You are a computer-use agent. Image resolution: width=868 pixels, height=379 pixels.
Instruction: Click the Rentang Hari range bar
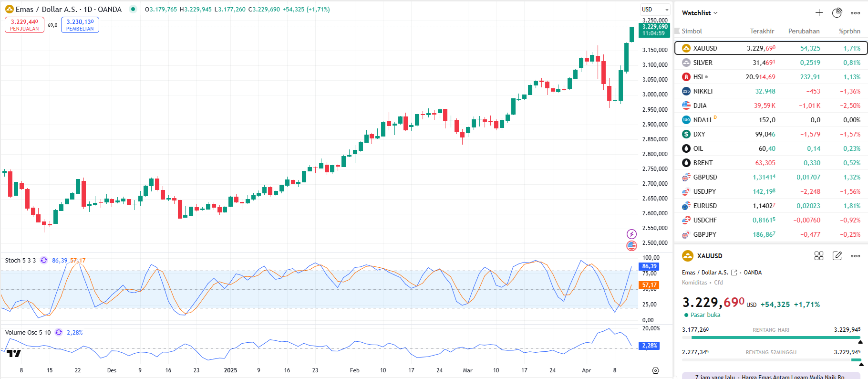[x=771, y=337]
